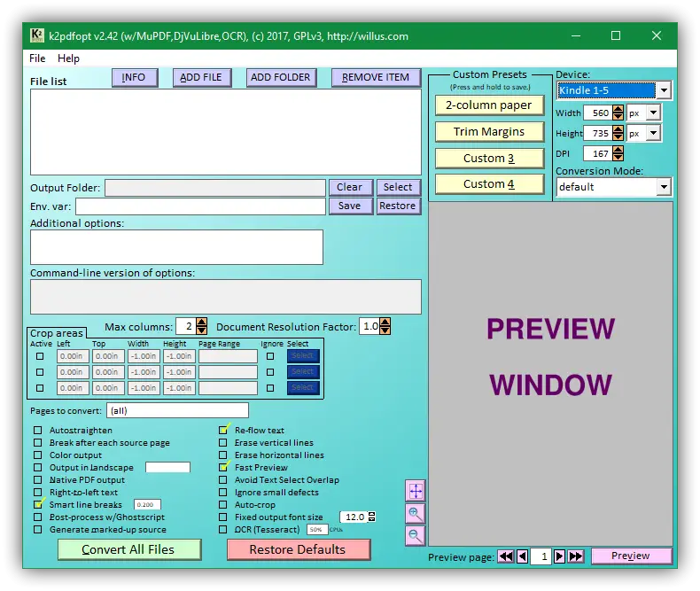The width and height of the screenshot is (700, 591).
Task: Click the Additional options text box
Action: pyautogui.click(x=176, y=247)
